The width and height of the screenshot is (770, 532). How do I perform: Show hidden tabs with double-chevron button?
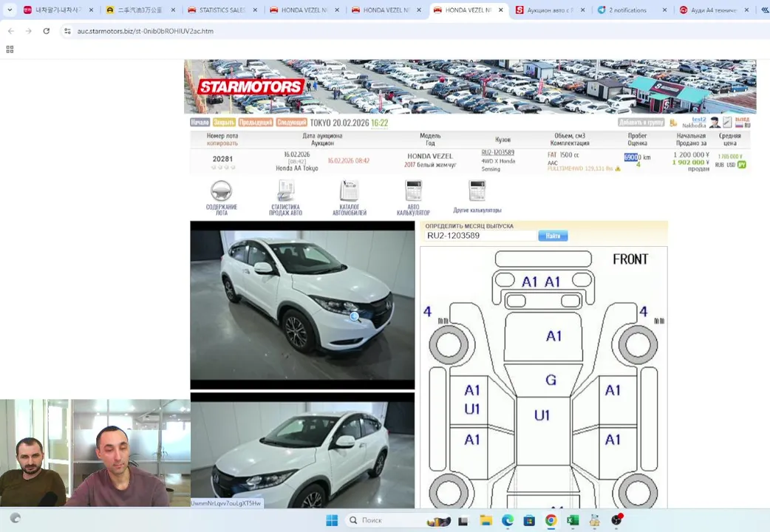click(x=765, y=10)
